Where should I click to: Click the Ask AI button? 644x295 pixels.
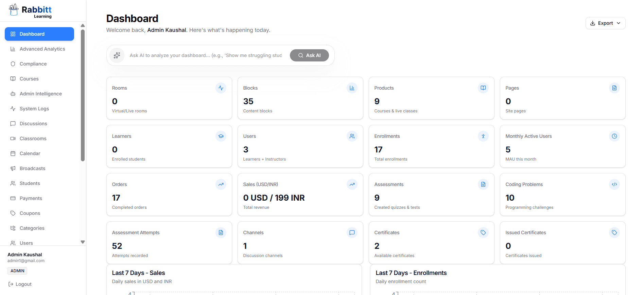309,55
